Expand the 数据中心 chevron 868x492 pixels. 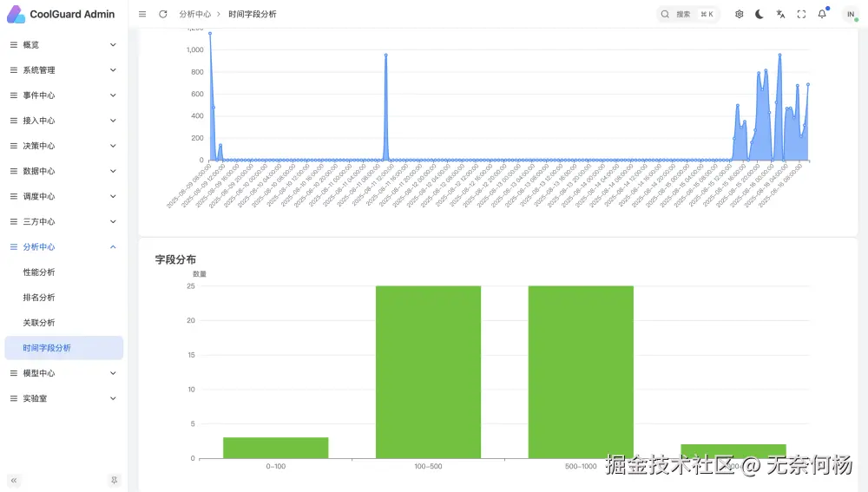113,171
